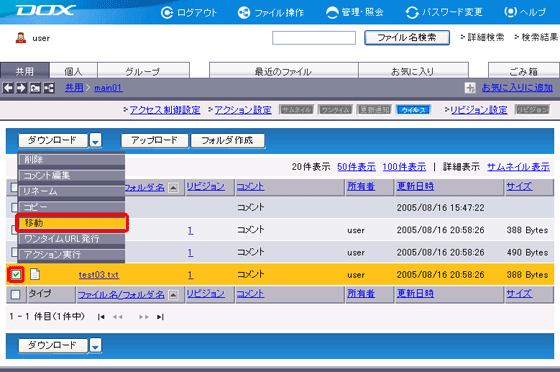This screenshot has width=560, height=372.
Task: Click the one-time status badge
Action: (336, 110)
